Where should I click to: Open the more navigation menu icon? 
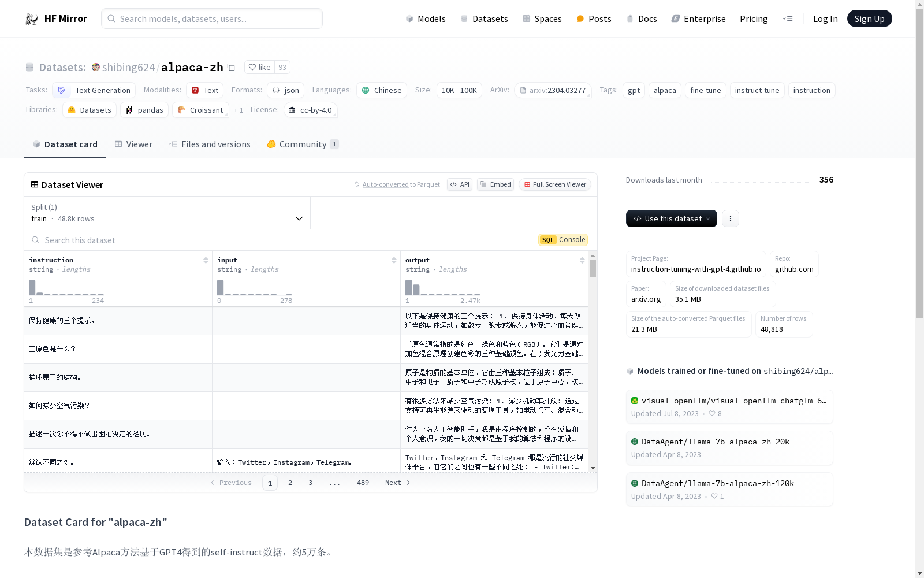pyautogui.click(x=787, y=18)
